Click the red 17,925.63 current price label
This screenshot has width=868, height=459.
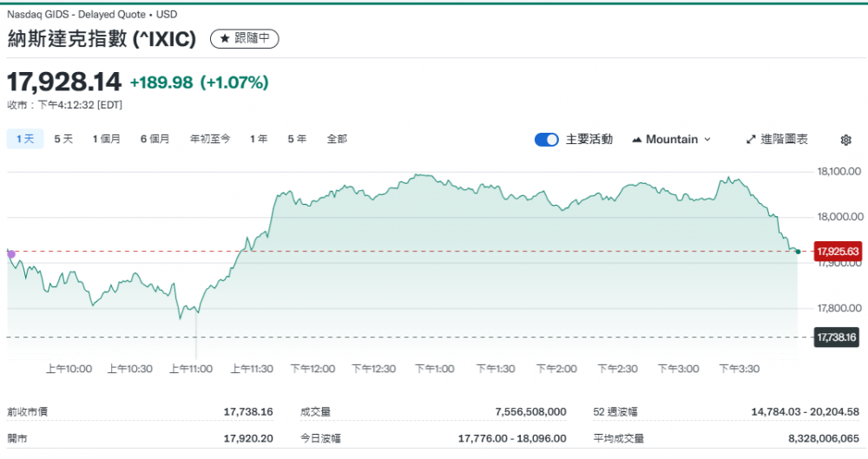pyautogui.click(x=838, y=252)
